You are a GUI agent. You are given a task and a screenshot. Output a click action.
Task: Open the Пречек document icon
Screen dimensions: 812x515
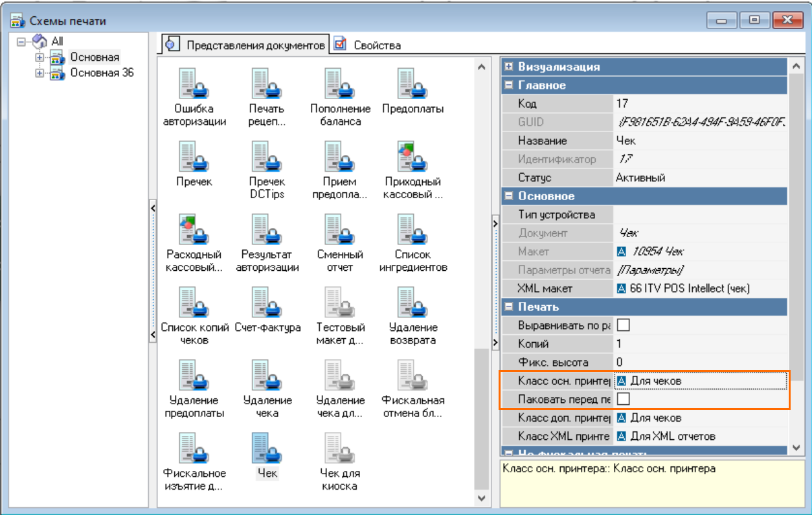(x=194, y=157)
